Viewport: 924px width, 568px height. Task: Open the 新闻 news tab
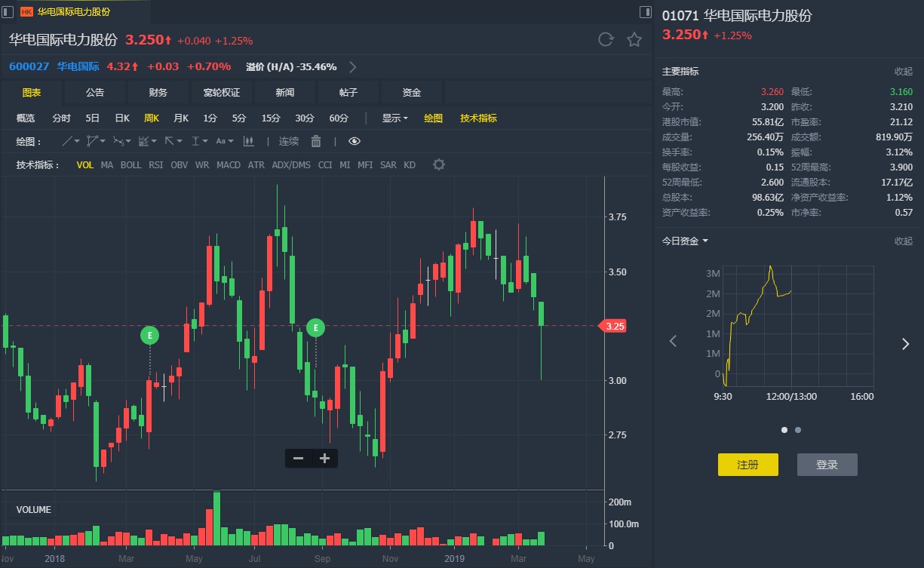point(285,92)
